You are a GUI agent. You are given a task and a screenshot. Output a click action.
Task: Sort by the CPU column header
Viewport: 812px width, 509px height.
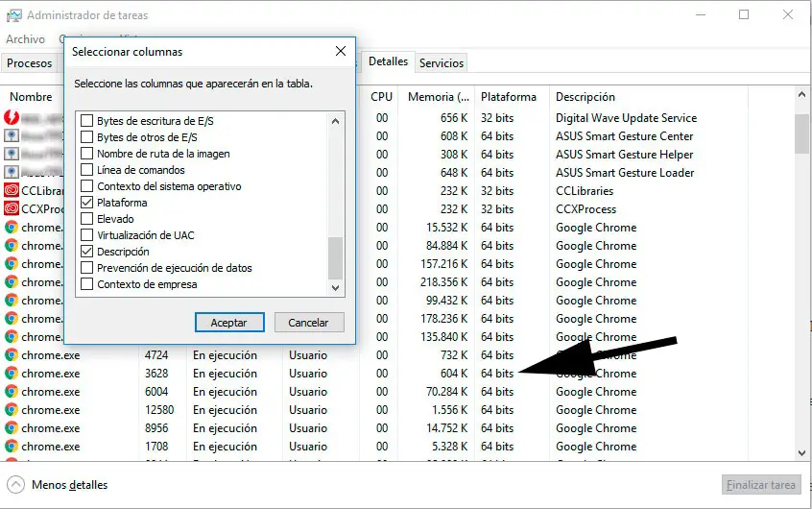381,97
